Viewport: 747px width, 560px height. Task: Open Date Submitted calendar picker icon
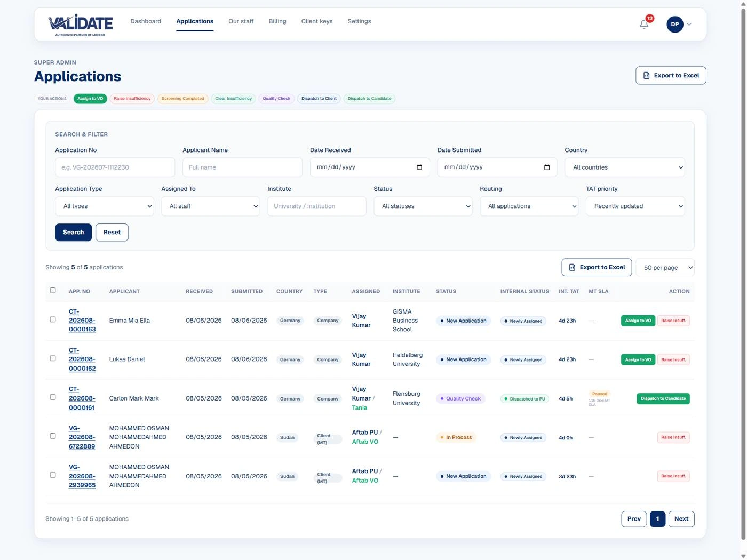point(547,167)
